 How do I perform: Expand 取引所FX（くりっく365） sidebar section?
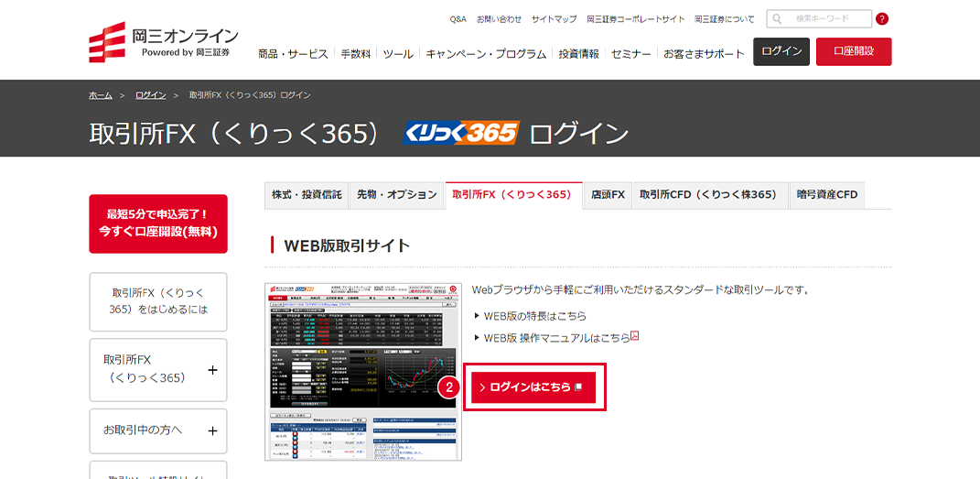click(158, 370)
